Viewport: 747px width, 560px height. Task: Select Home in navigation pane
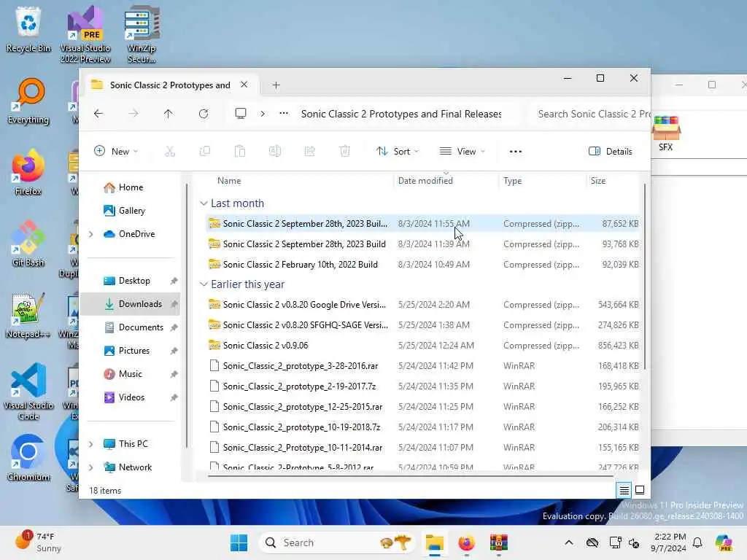point(130,187)
